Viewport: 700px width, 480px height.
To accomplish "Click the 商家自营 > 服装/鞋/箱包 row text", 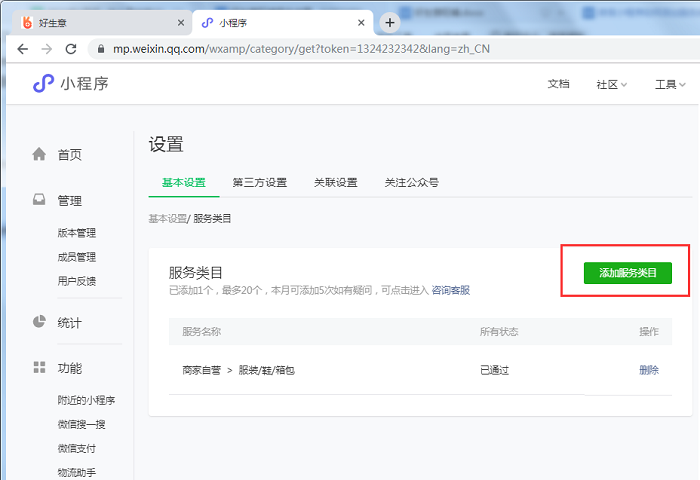I will pos(238,370).
